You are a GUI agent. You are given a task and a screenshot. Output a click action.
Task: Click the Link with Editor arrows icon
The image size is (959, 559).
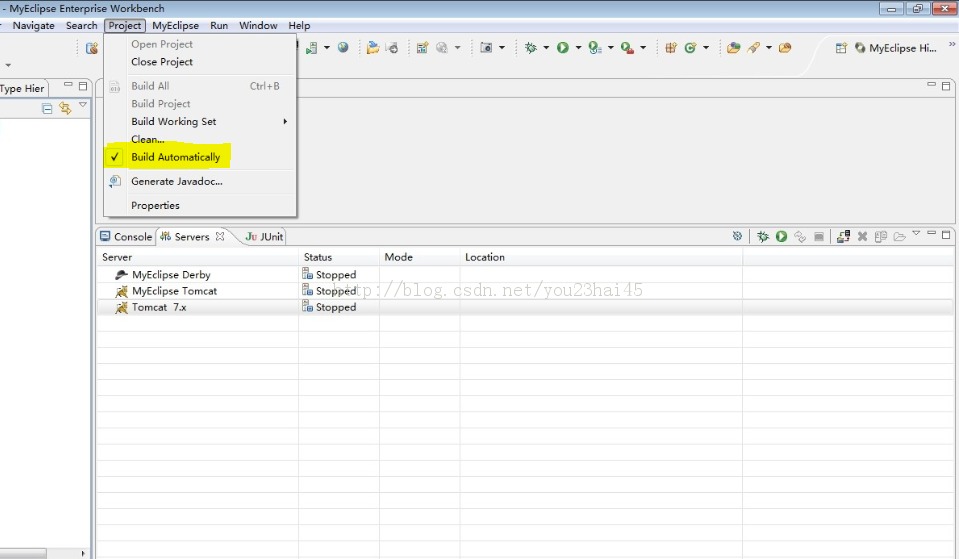click(x=65, y=108)
